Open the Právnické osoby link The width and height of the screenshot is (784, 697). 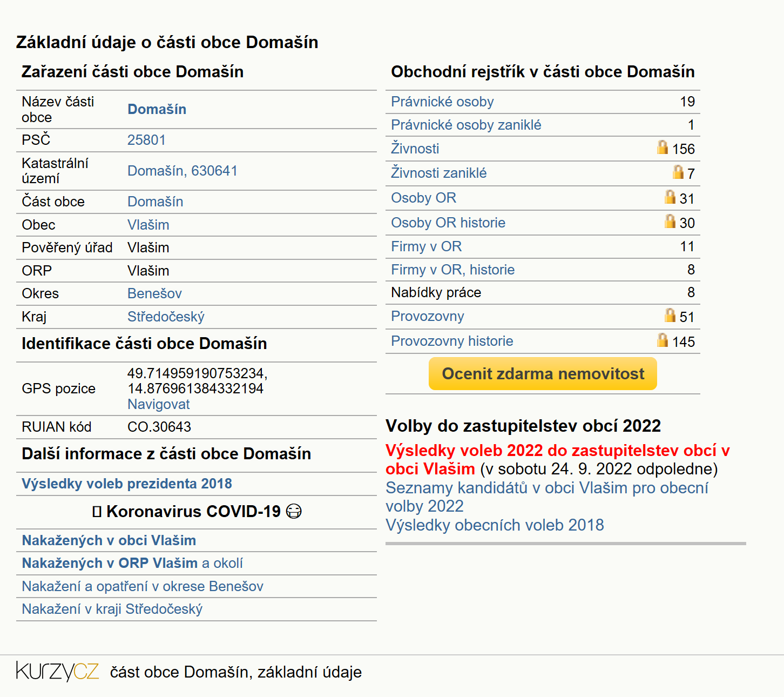442,102
